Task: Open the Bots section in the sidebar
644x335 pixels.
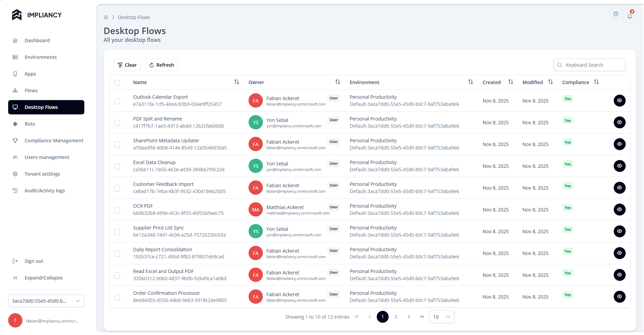Action: coord(30,124)
